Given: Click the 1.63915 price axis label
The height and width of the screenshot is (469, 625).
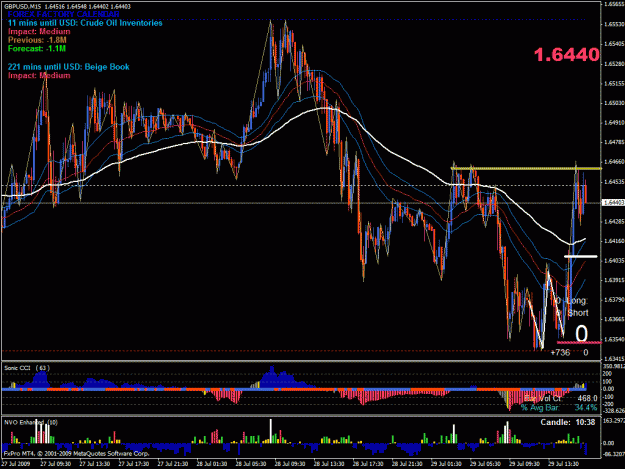Looking at the screenshot, I should [x=614, y=280].
